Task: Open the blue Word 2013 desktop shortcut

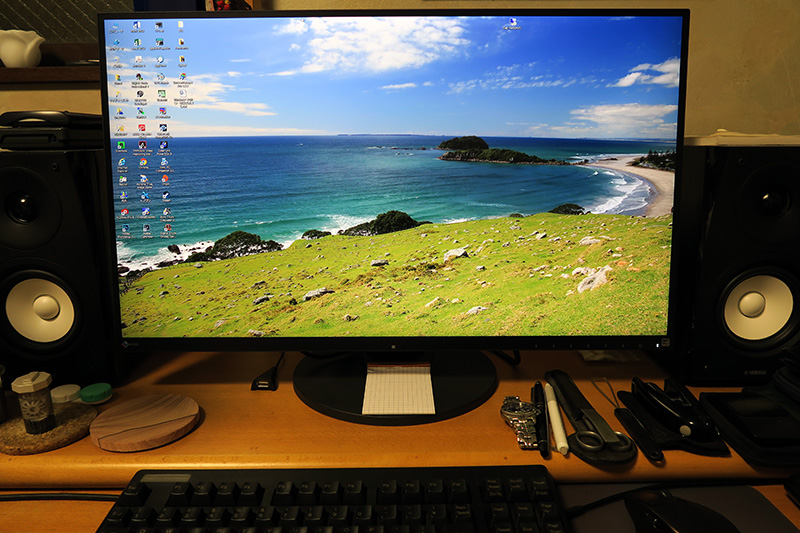Action: pyautogui.click(x=137, y=26)
